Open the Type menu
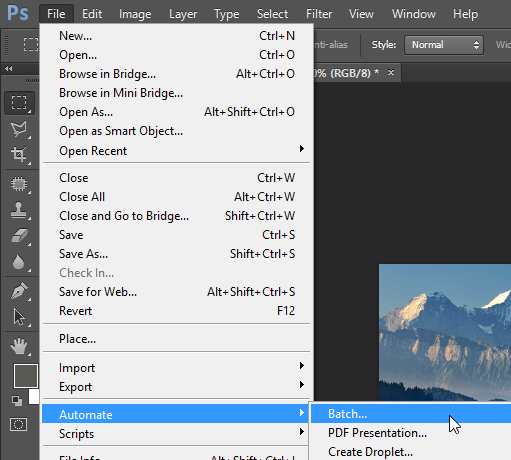Image resolution: width=511 pixels, height=460 pixels. (x=227, y=14)
